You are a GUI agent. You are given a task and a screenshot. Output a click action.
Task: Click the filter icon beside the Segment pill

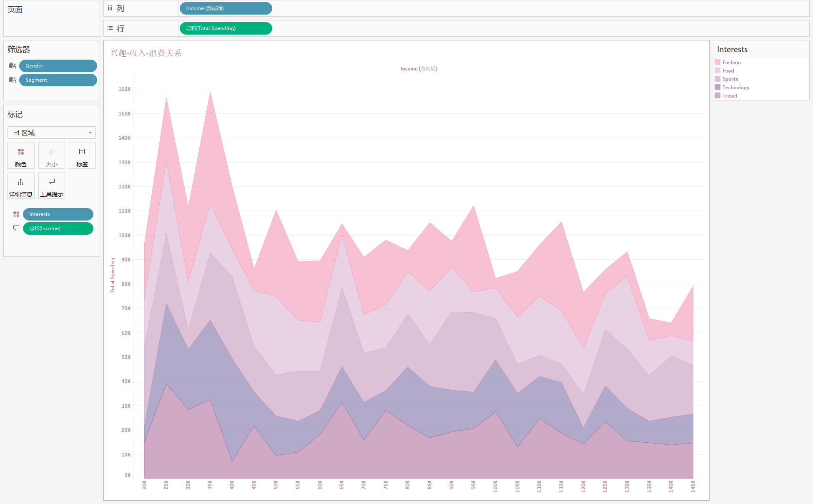(x=13, y=80)
